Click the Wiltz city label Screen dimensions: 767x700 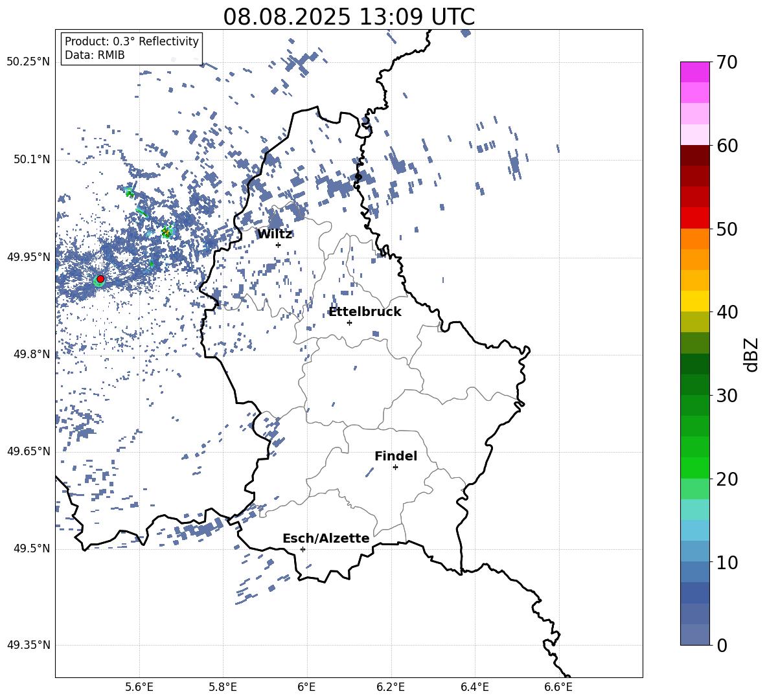point(275,234)
